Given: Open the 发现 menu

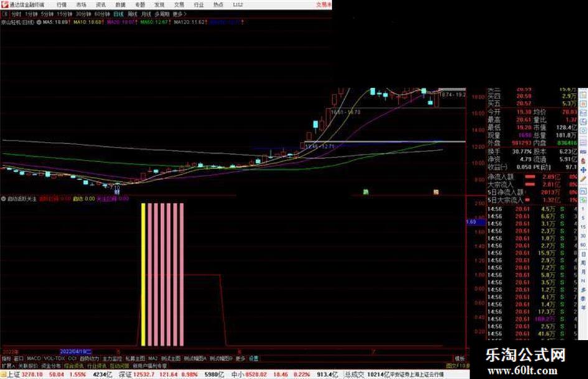Looking at the screenshot, I should point(159,5).
